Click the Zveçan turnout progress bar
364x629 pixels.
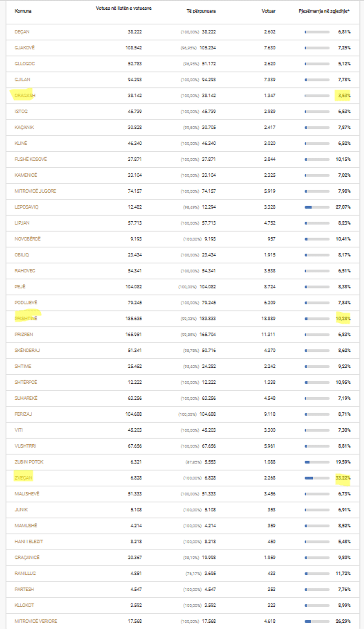[317, 478]
